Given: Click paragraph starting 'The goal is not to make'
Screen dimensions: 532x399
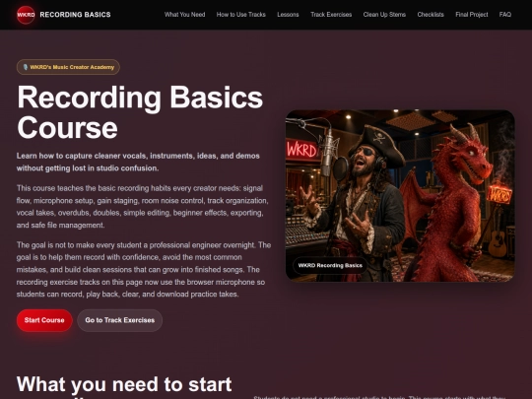Looking at the screenshot, I should point(144,269).
